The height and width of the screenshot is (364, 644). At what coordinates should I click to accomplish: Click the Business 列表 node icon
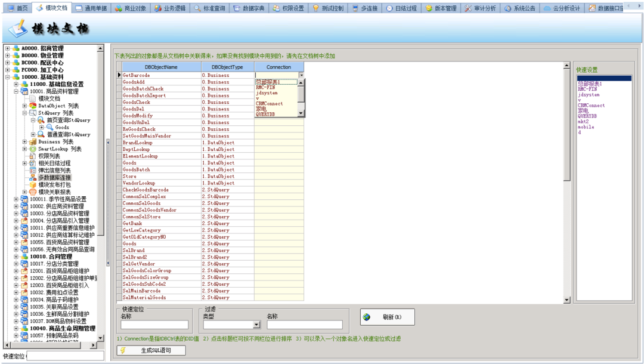coord(33,142)
